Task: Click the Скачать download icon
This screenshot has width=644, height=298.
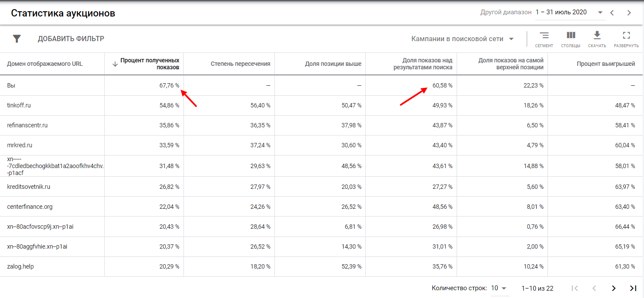Action: click(597, 39)
